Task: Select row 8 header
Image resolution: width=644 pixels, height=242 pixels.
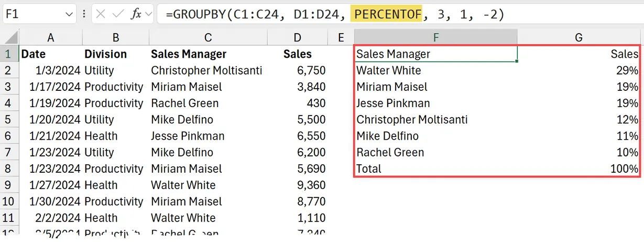Action: [8, 169]
